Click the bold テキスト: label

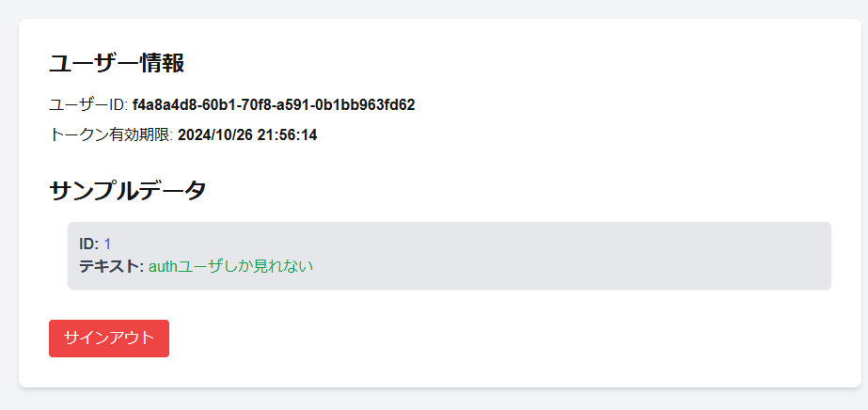[111, 266]
